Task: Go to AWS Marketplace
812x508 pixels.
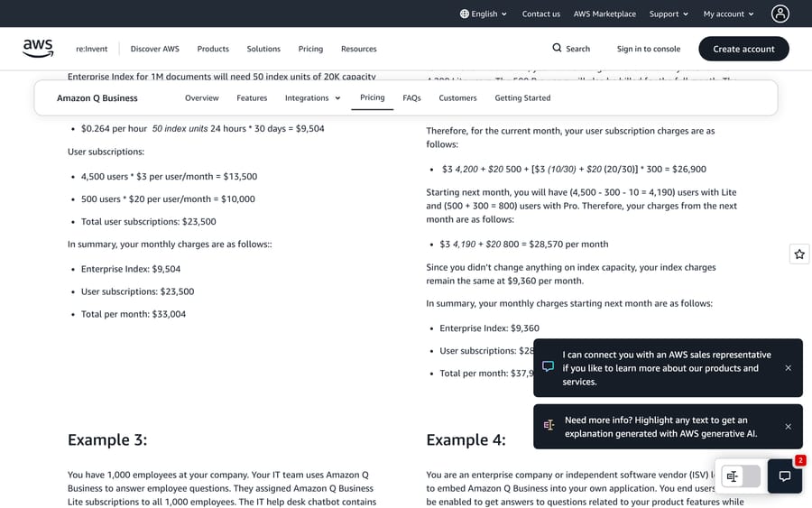Action: pos(604,14)
